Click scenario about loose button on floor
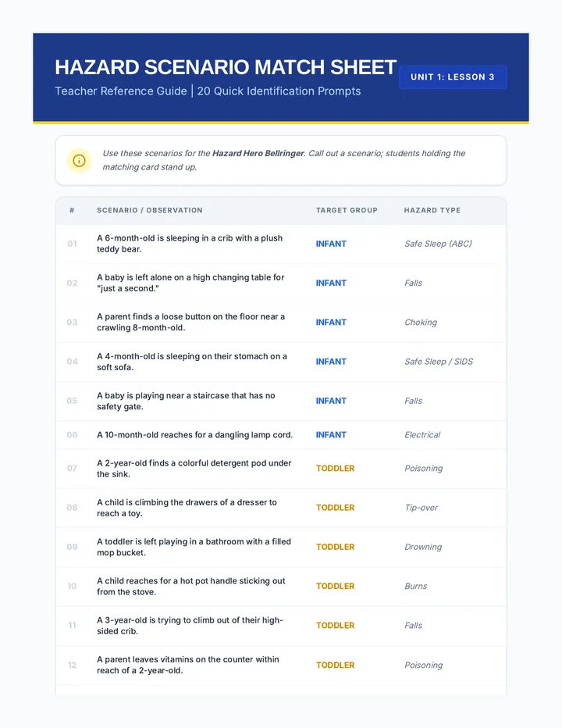This screenshot has height=728, width=562. pyautogui.click(x=190, y=323)
